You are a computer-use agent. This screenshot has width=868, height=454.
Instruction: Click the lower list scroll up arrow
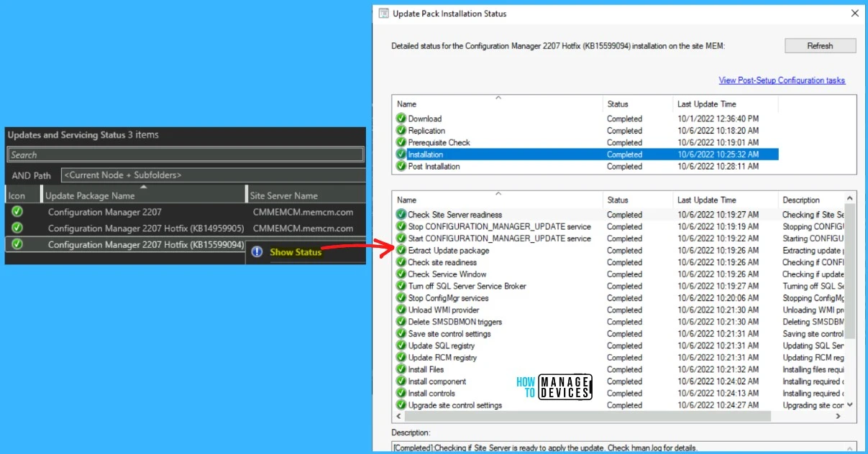coord(850,198)
